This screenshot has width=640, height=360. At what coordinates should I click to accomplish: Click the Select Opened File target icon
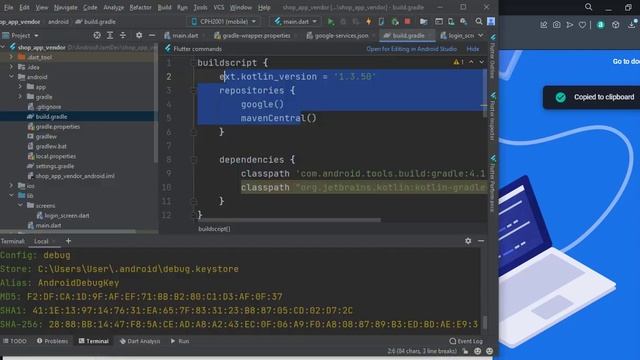click(97, 36)
